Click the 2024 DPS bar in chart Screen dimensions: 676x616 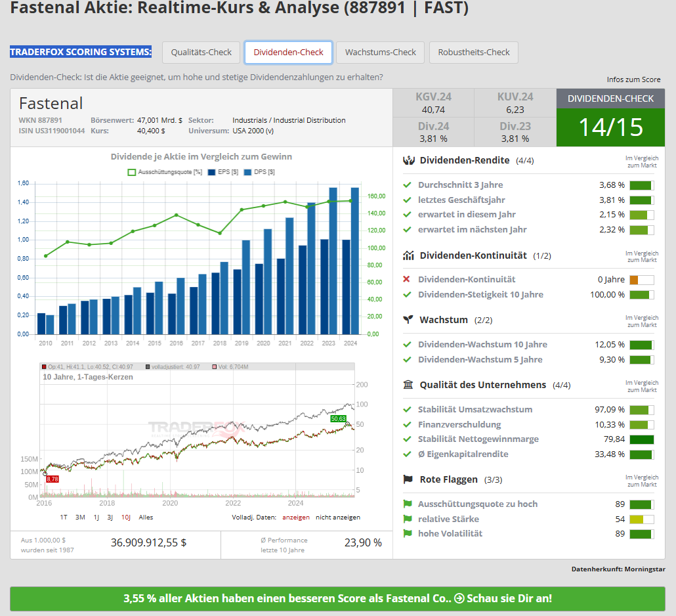(355, 261)
